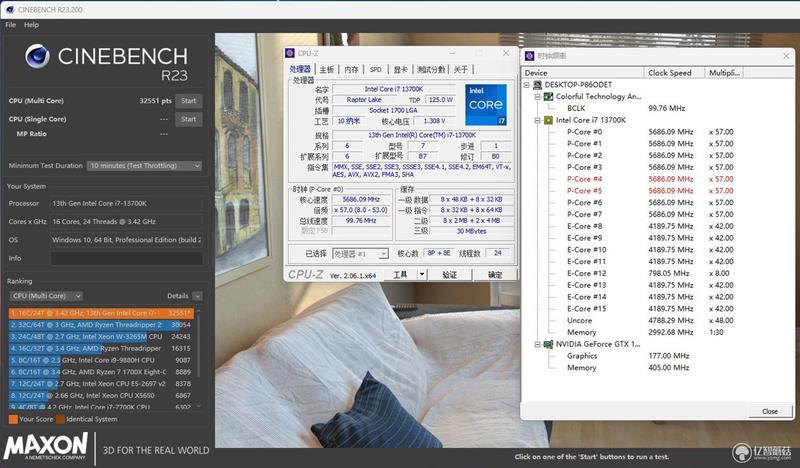Collapse the Intel Core i7 13700K tree node

point(537,120)
